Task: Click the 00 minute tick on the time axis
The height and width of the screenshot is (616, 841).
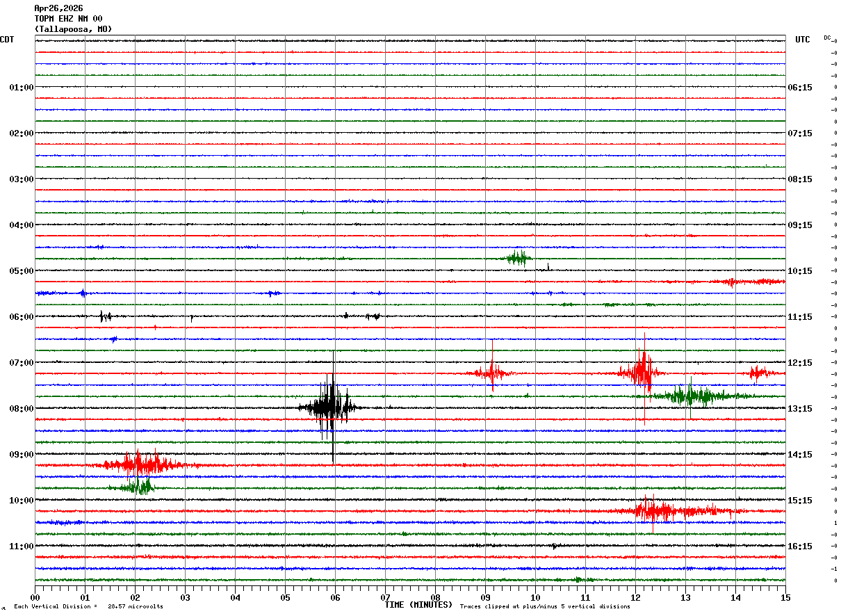Action: pos(35,597)
